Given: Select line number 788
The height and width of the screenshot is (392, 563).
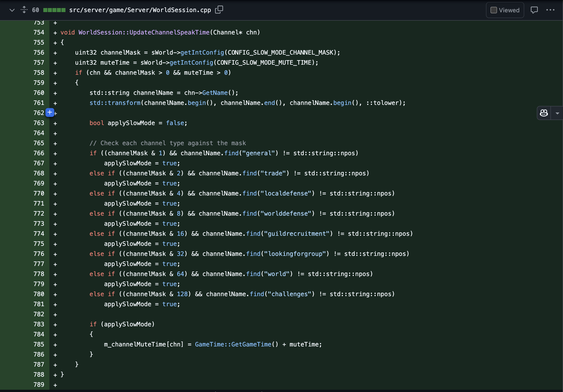Looking at the screenshot, I should pyautogui.click(x=39, y=375).
